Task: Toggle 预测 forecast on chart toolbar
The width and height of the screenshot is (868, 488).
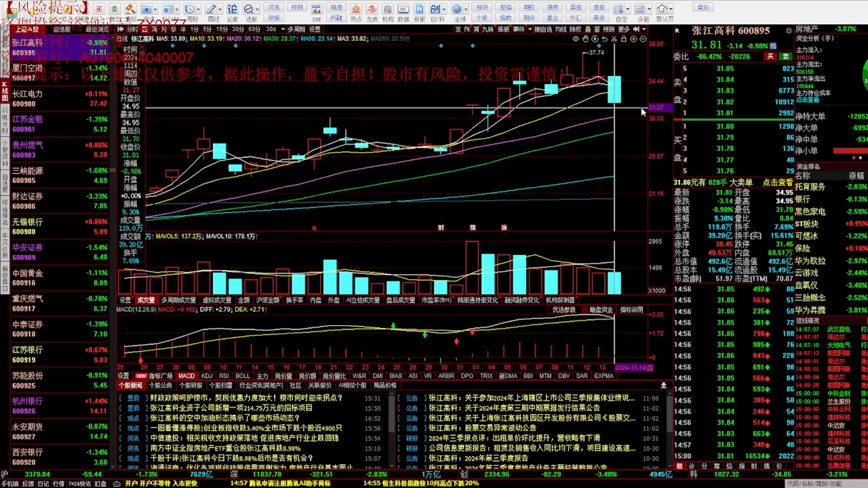Action: (x=609, y=29)
